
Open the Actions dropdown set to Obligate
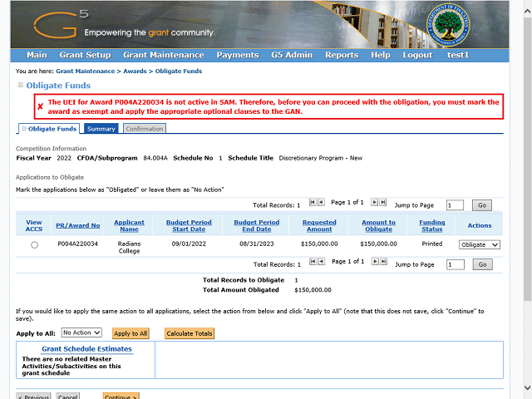point(480,245)
